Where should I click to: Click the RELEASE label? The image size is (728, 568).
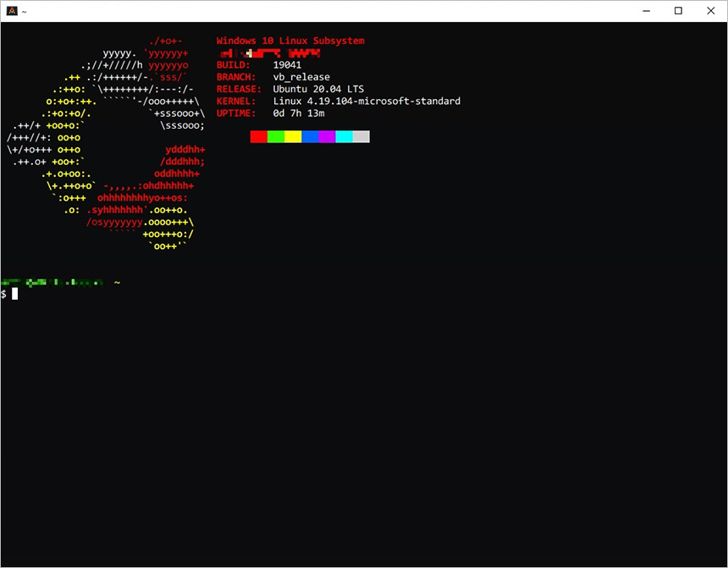(x=239, y=89)
